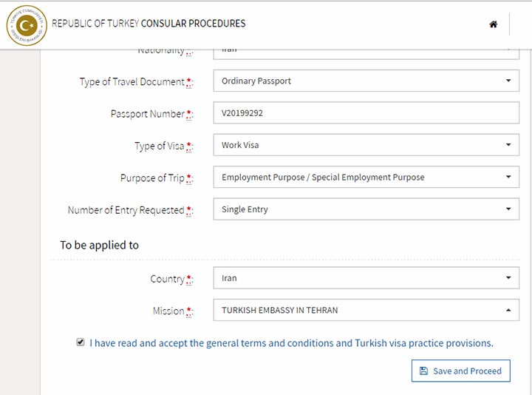Uncheck the terms acceptance checkbox

81,342
